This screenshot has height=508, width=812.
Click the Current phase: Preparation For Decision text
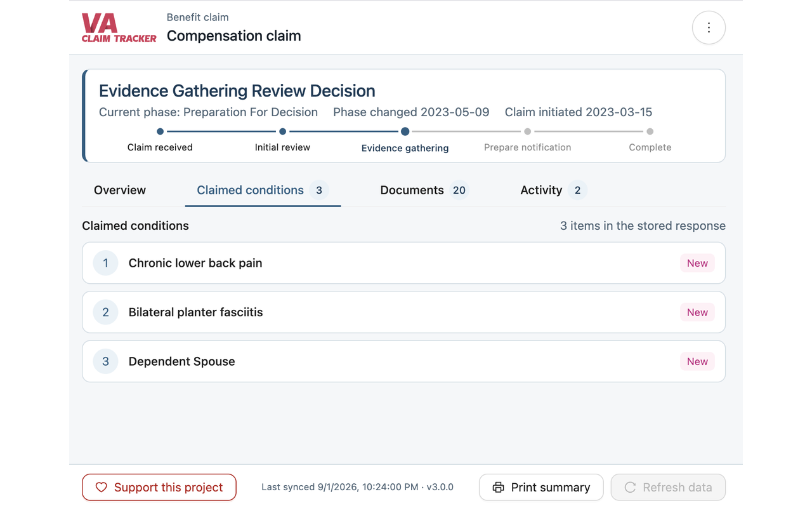(208, 112)
